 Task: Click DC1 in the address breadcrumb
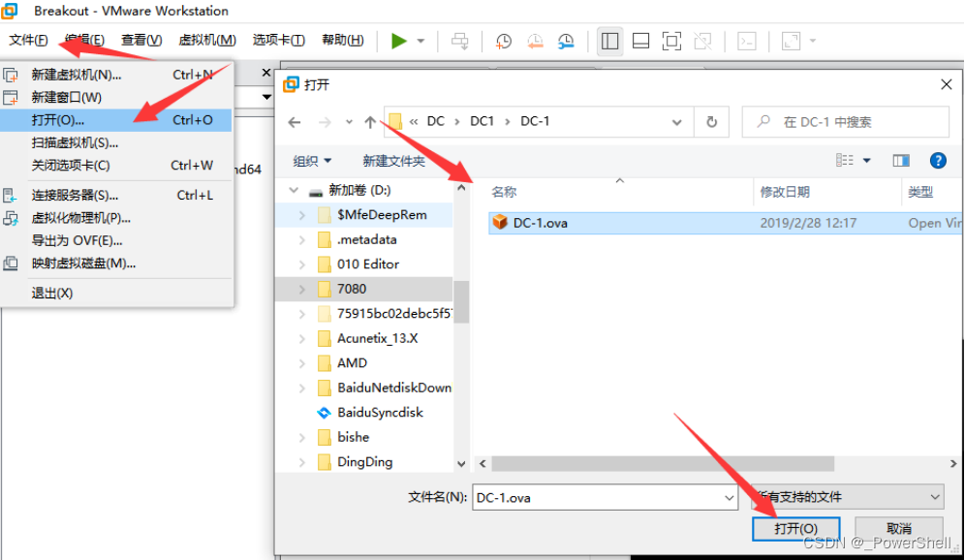tap(482, 121)
